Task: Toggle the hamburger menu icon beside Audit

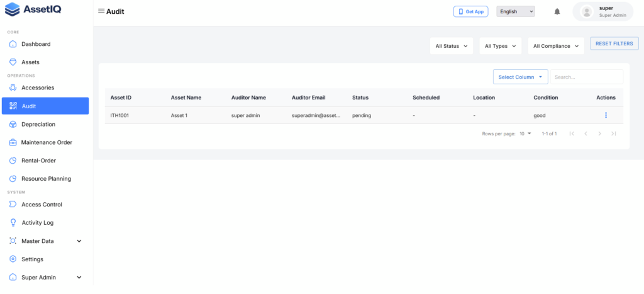Action: tap(101, 11)
